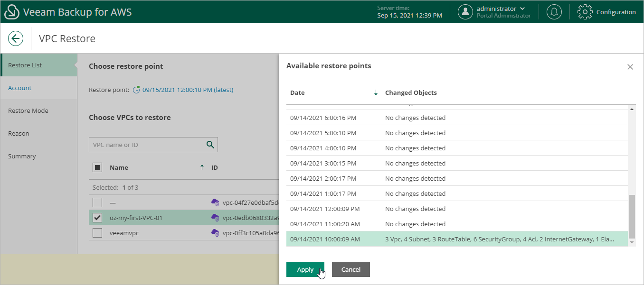644x285 pixels.
Task: Open Configuration gear settings
Action: [585, 12]
